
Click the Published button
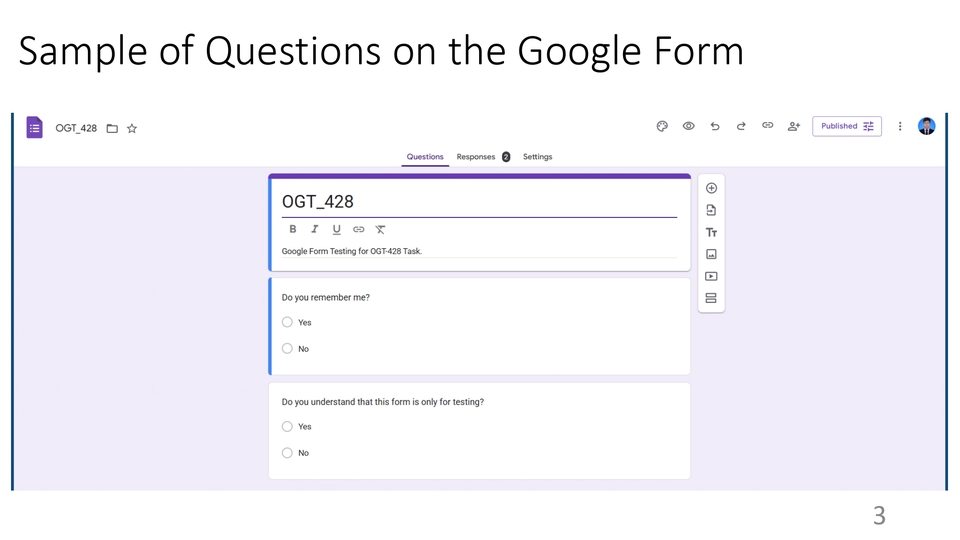click(x=847, y=126)
